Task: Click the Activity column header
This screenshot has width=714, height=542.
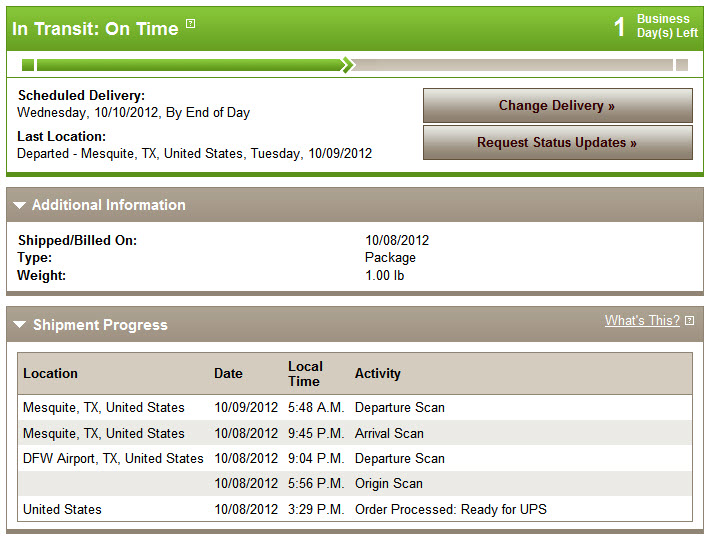Action: pyautogui.click(x=377, y=373)
